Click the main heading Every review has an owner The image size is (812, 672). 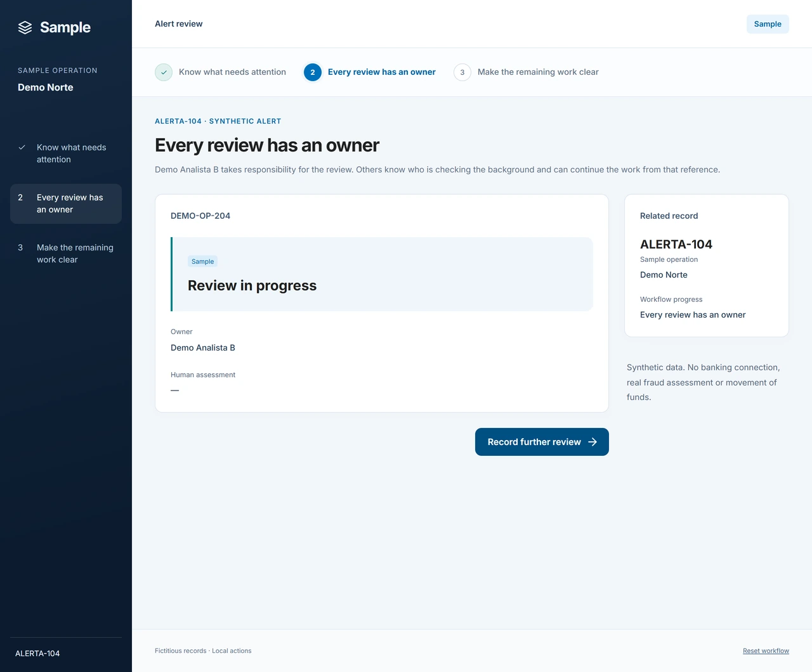(x=267, y=145)
